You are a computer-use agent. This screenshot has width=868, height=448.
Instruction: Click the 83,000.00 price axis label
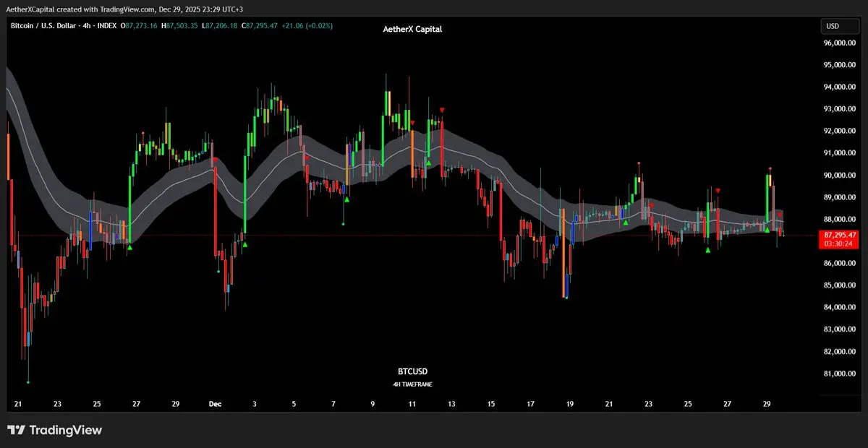840,329
